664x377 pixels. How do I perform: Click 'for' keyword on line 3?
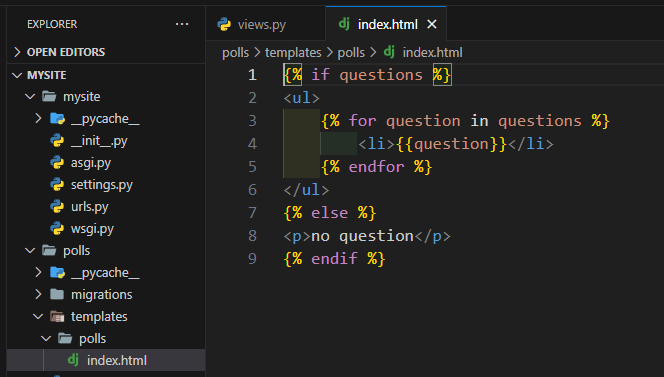click(362, 121)
